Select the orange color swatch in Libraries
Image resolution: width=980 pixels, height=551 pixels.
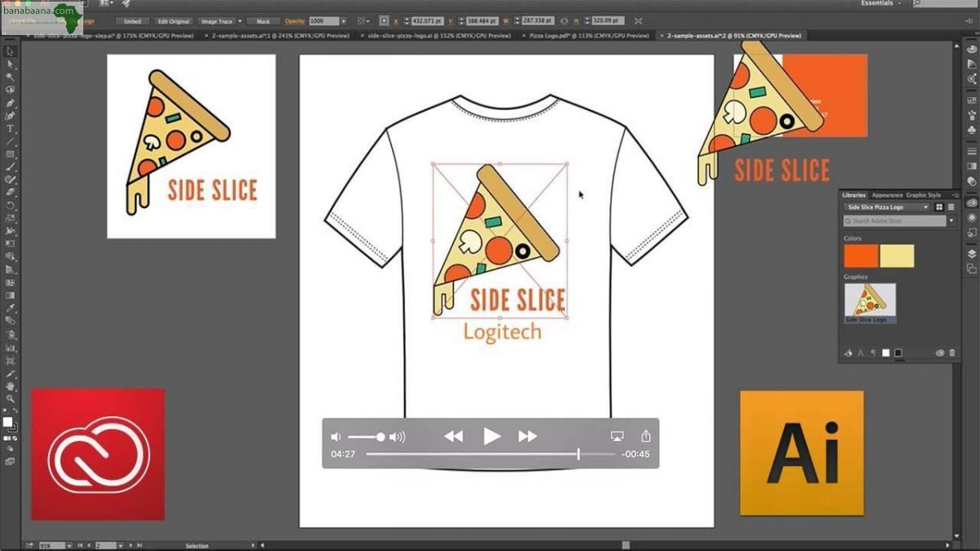pyautogui.click(x=861, y=256)
